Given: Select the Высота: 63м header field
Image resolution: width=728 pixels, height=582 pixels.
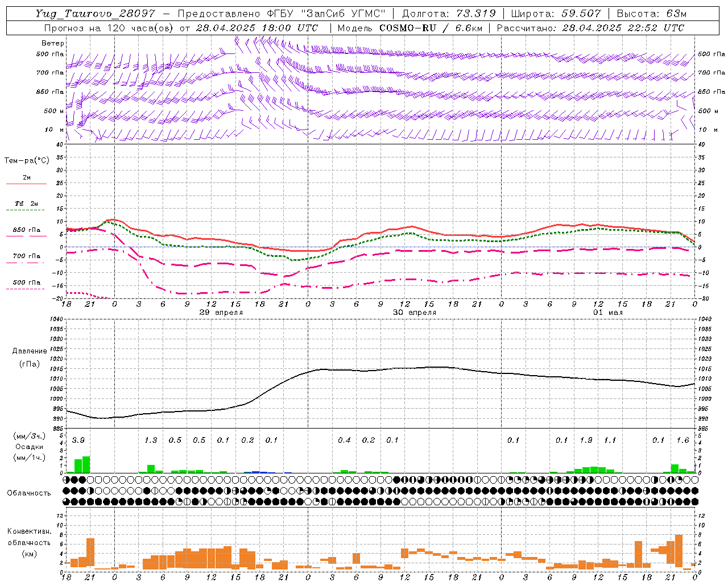Looking at the screenshot, I should pyautogui.click(x=652, y=14).
